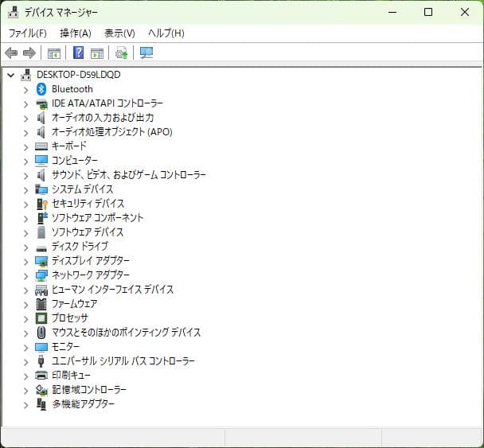The width and height of the screenshot is (484, 448).
Task: Select the IDE ATA/ATAPI コントローラー row text
Action: pos(107,103)
